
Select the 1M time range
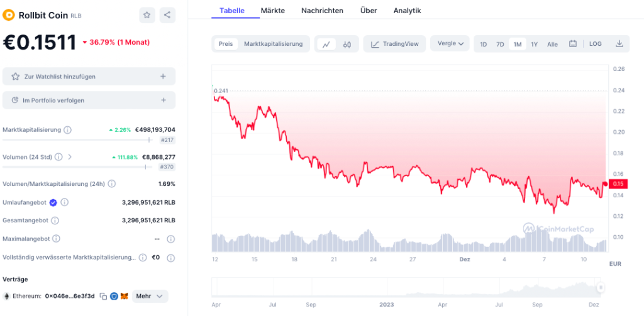[518, 45]
